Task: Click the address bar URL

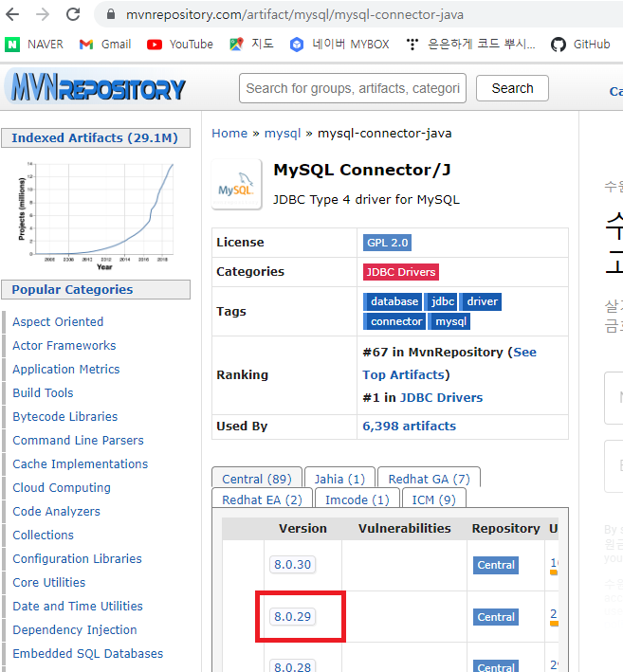Action: point(295,15)
